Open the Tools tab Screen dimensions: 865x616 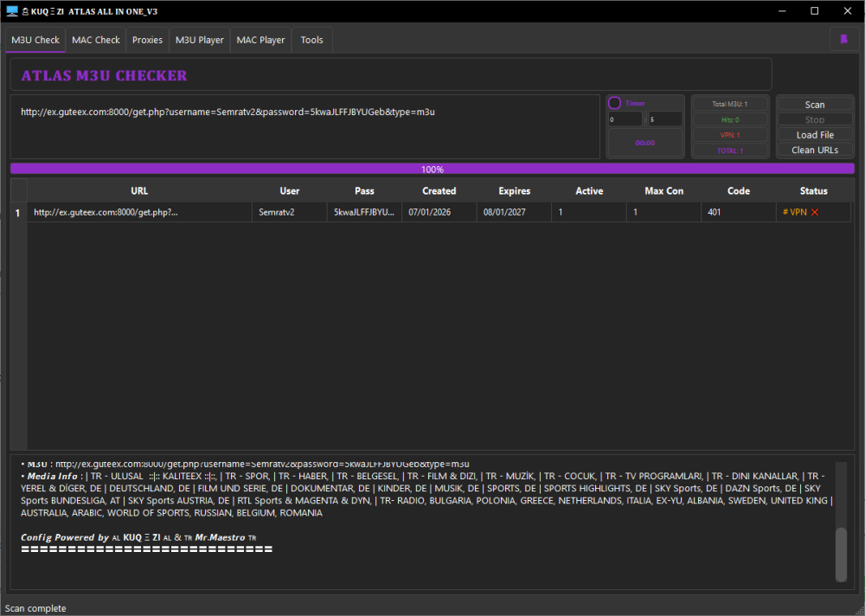click(x=311, y=40)
